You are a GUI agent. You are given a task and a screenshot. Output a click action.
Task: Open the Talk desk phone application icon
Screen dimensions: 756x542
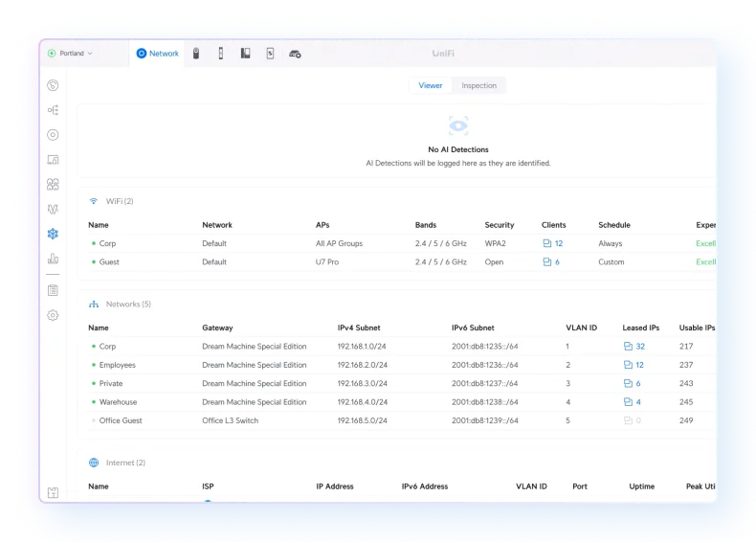click(x=245, y=53)
